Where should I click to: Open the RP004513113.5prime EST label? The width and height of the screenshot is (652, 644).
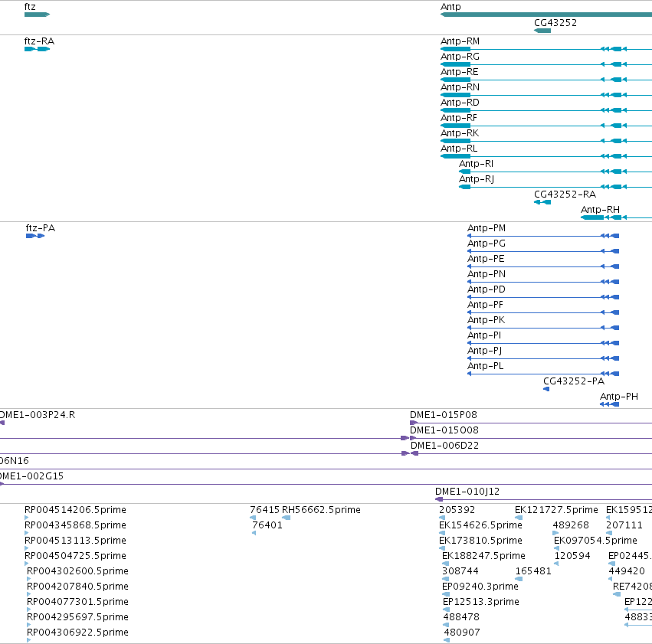click(75, 541)
